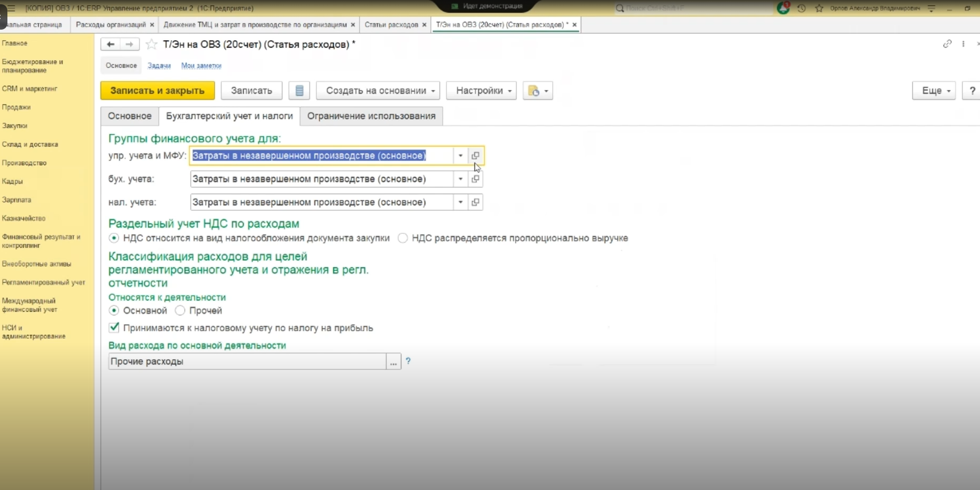Click ellipsis select button for Прочие расходы
This screenshot has width=980, height=490.
(393, 362)
